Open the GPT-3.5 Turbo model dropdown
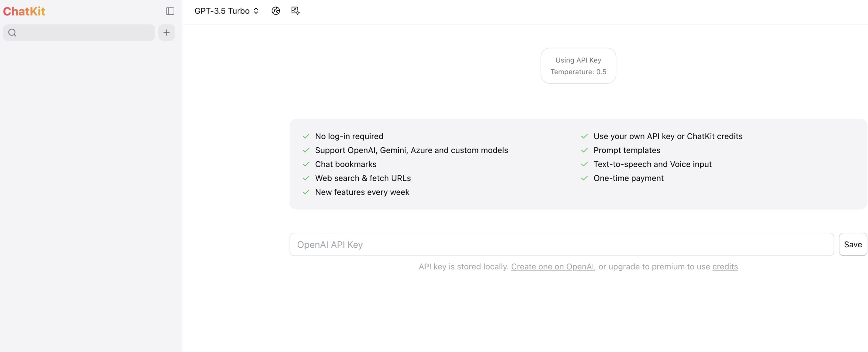The height and width of the screenshot is (352, 868). pos(226,11)
